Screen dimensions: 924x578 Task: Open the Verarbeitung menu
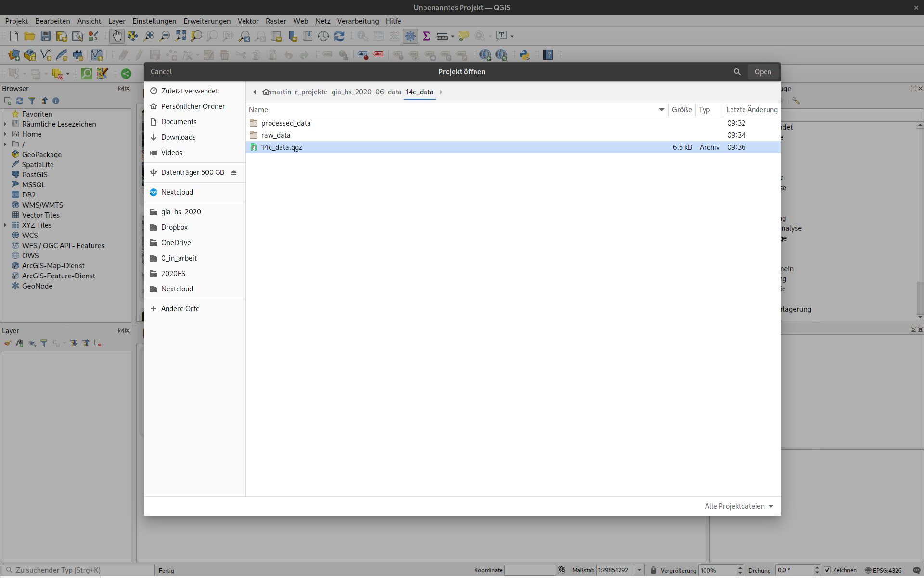pos(358,21)
